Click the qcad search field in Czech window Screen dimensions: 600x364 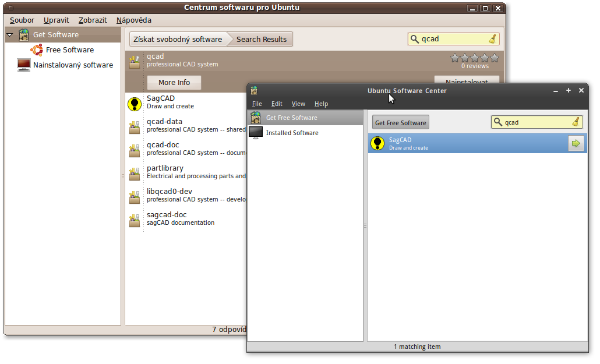(453, 39)
